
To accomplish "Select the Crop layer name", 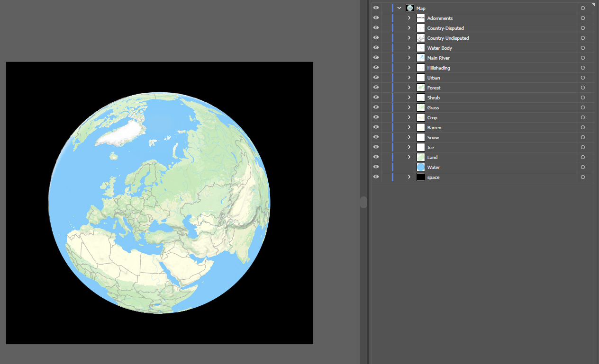I will pos(432,118).
